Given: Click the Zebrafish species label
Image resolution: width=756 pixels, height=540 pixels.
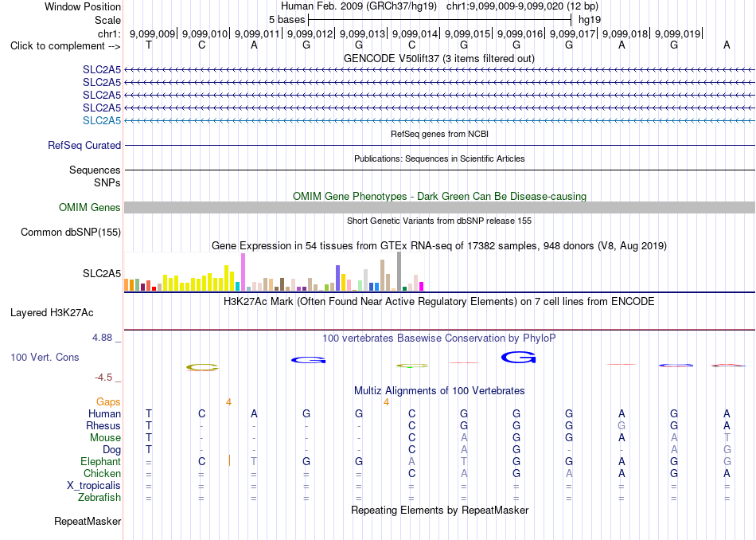Looking at the screenshot, I should click(x=99, y=497).
